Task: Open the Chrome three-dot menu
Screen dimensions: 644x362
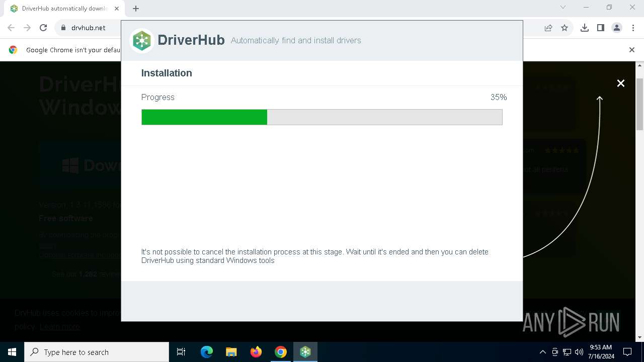Action: (633, 28)
